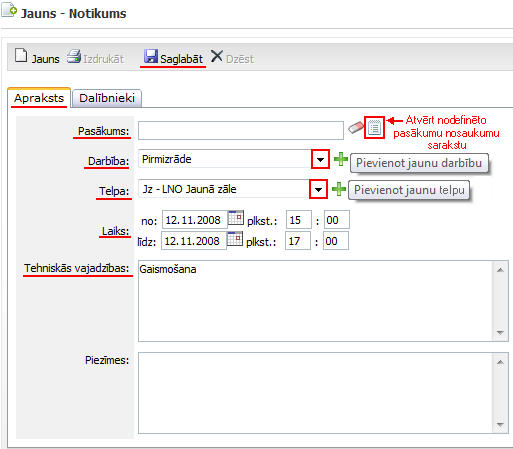Switch to the Dalībnieki tab
The image size is (513, 449).
click(x=107, y=98)
